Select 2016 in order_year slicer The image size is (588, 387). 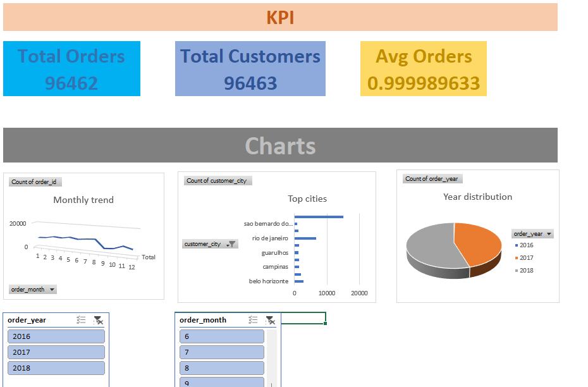click(56, 336)
